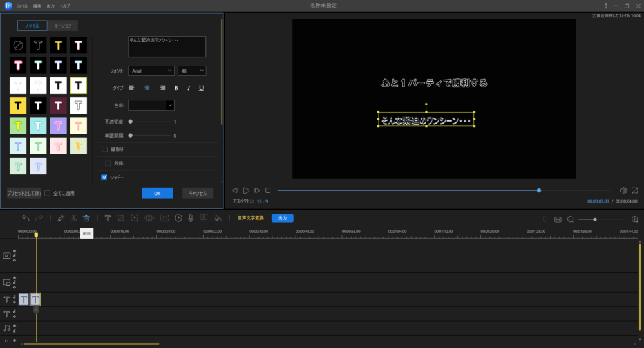The width and height of the screenshot is (644, 348).
Task: Add text with the T toolbar icon
Action: 108,218
